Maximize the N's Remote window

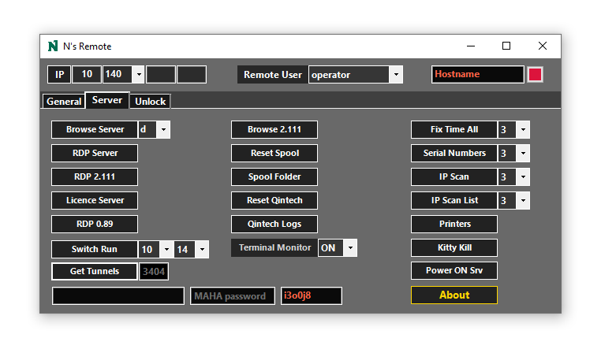tap(506, 46)
